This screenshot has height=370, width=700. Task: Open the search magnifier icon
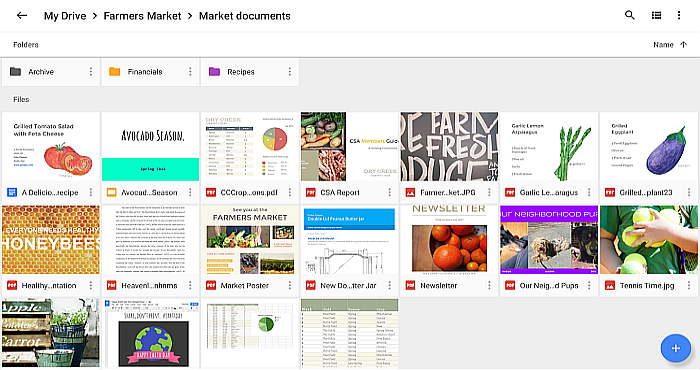[629, 15]
